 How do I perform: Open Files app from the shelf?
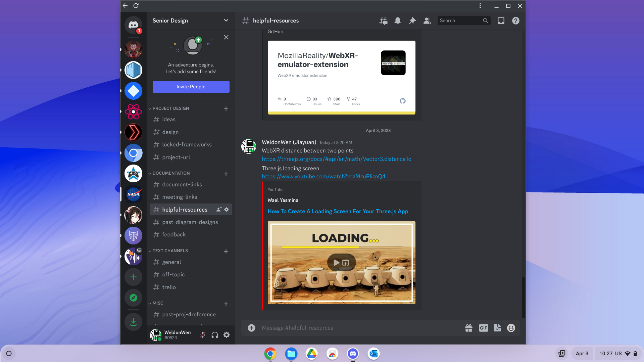(291, 354)
